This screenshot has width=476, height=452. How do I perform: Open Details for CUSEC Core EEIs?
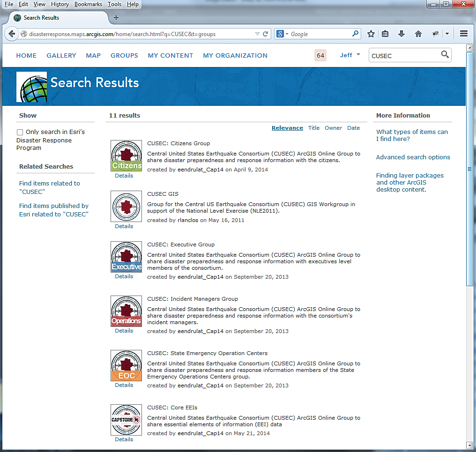[x=124, y=439]
